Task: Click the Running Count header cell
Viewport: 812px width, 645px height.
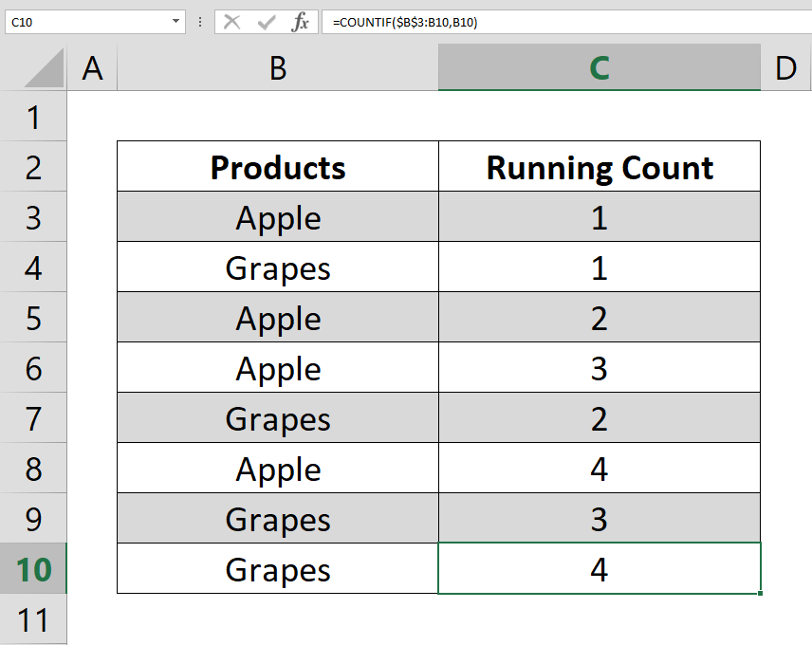Action: tap(600, 166)
